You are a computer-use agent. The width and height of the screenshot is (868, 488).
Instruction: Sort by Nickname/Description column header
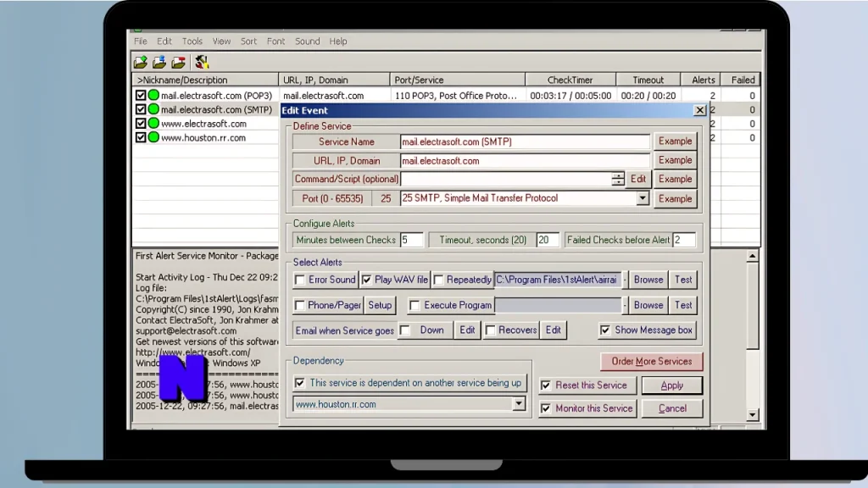click(x=205, y=80)
